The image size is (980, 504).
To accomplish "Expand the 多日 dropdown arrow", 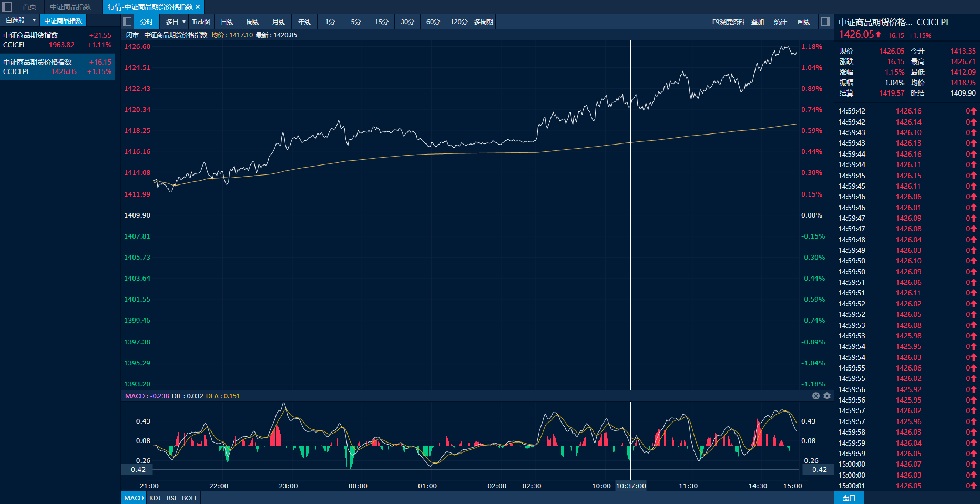I will 184,22.
